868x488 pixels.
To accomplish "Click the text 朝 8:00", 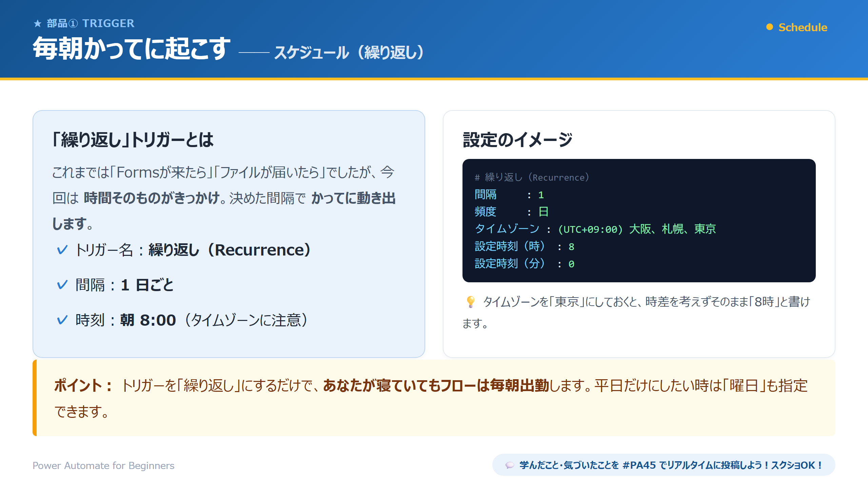I will point(148,320).
